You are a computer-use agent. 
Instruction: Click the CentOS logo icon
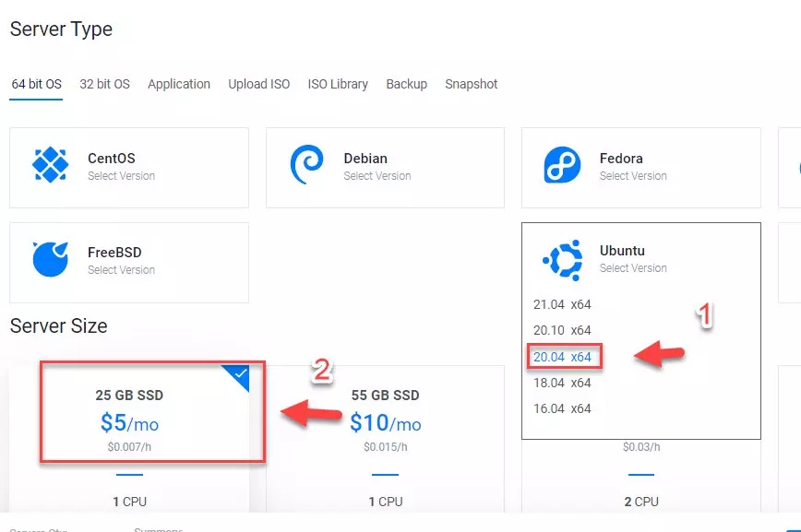tap(50, 164)
